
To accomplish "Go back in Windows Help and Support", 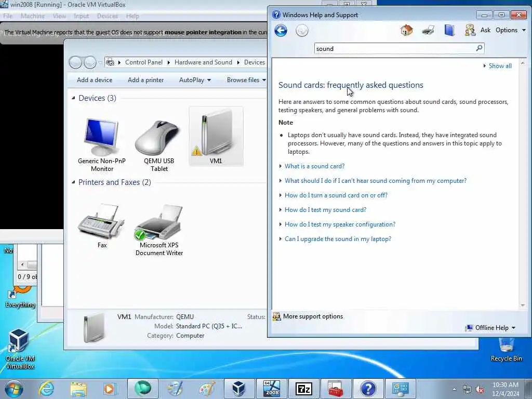I will point(281,31).
